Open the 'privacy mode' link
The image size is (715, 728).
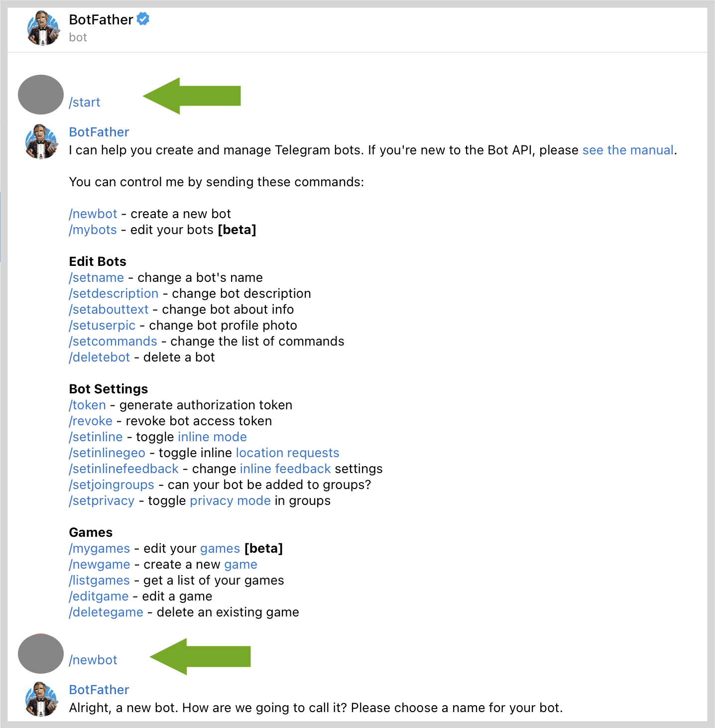click(x=230, y=500)
